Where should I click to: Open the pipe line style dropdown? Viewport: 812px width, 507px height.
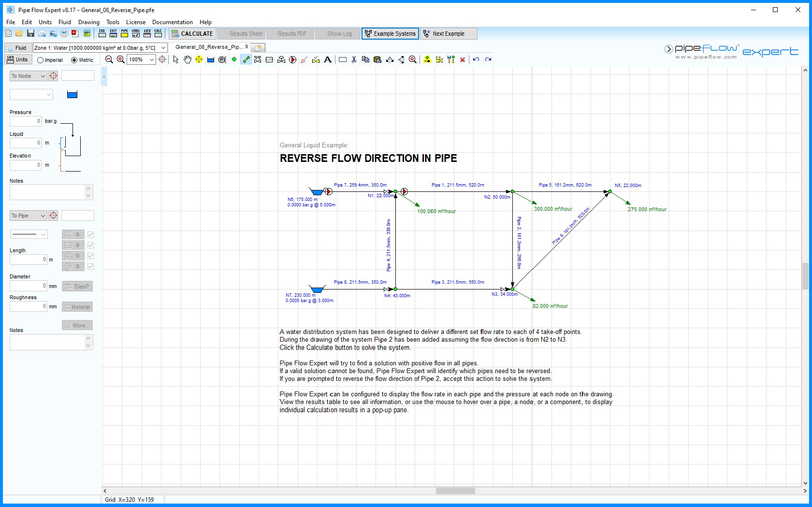pyautogui.click(x=29, y=234)
